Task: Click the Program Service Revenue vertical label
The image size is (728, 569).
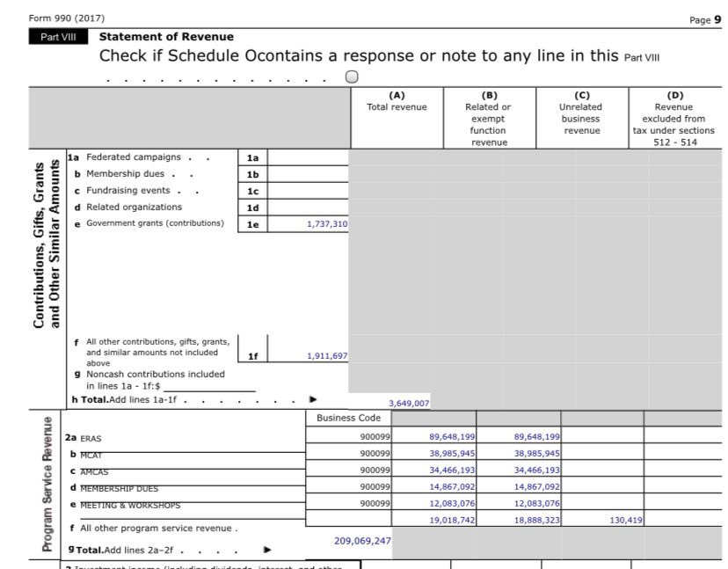Action: (x=47, y=484)
